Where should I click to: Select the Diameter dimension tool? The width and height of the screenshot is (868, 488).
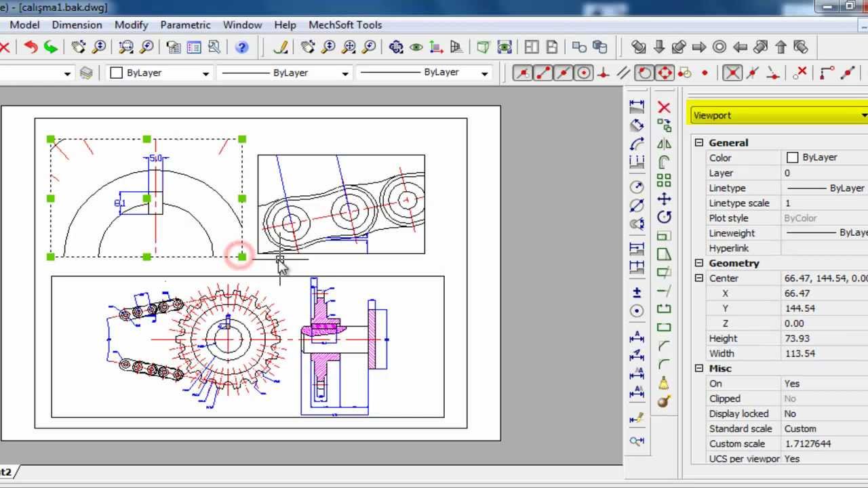pyautogui.click(x=637, y=205)
